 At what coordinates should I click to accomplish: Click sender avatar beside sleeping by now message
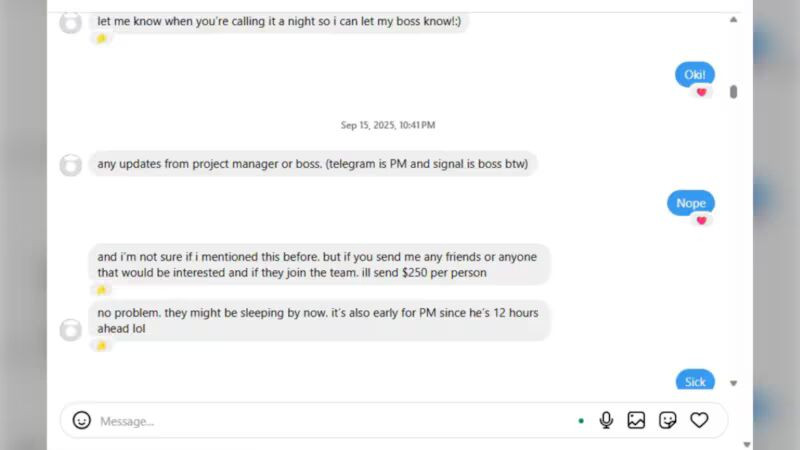pos(70,330)
